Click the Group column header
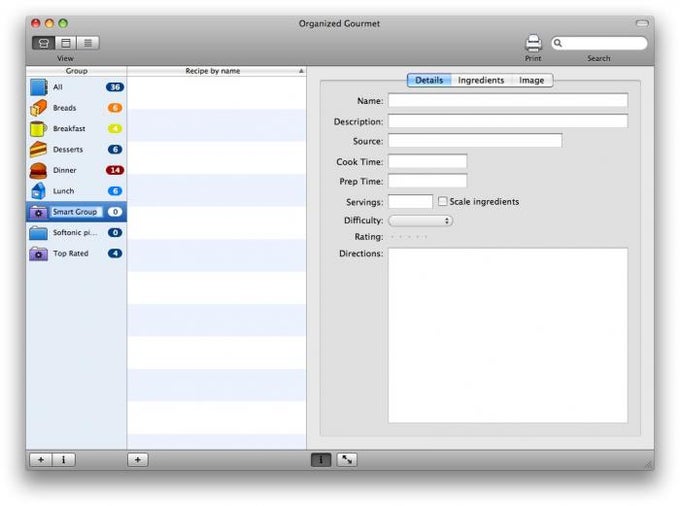This screenshot has width=680, height=506. click(x=76, y=71)
